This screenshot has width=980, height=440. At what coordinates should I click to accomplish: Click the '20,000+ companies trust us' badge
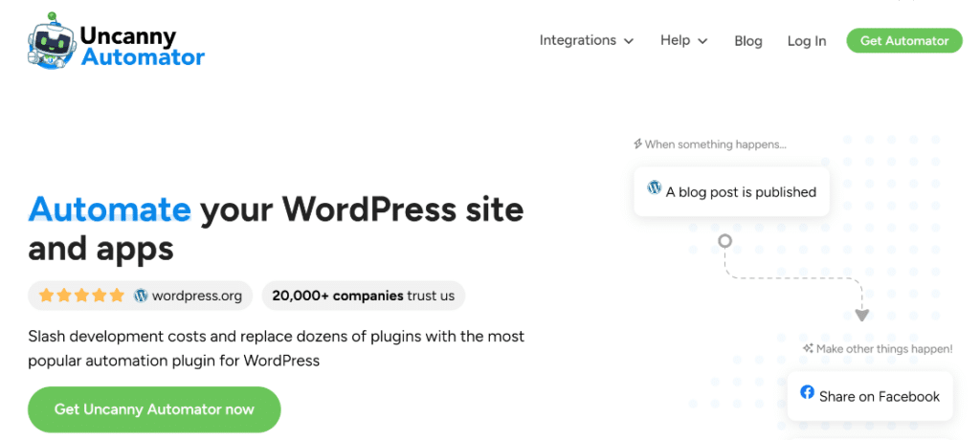[363, 296]
